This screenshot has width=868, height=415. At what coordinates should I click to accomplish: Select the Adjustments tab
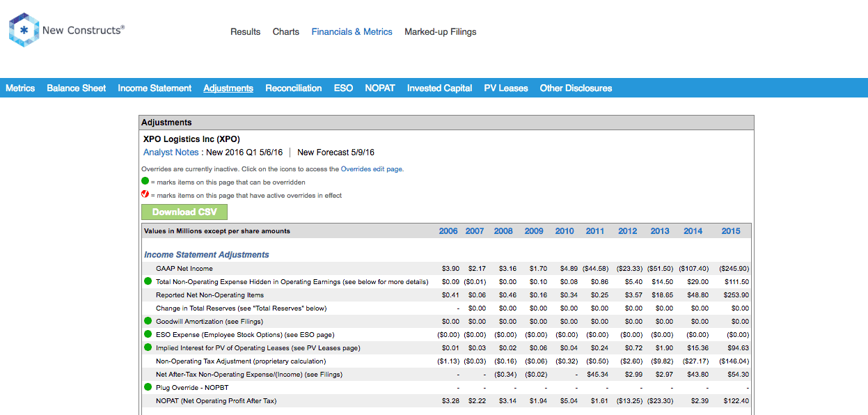tap(228, 88)
